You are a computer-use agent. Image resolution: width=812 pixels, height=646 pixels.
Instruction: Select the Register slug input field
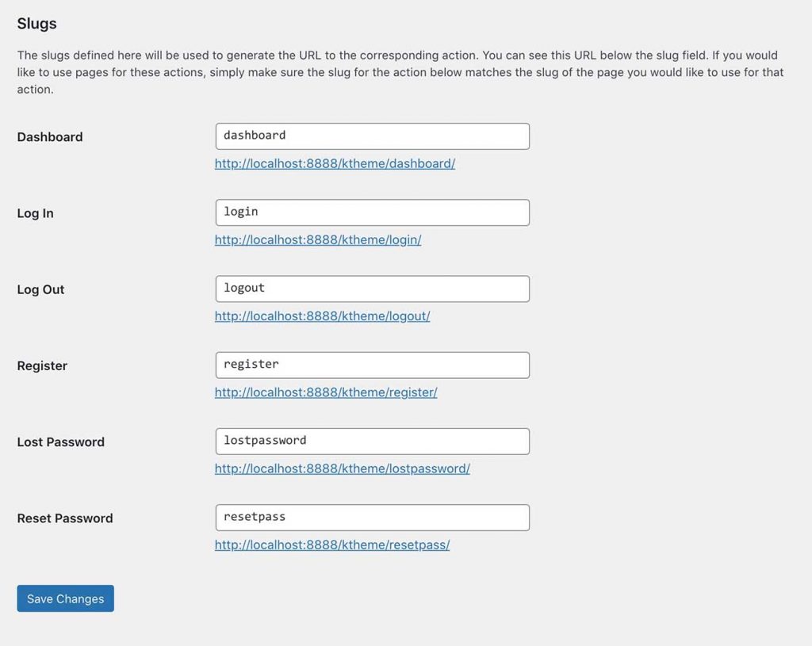tap(373, 365)
